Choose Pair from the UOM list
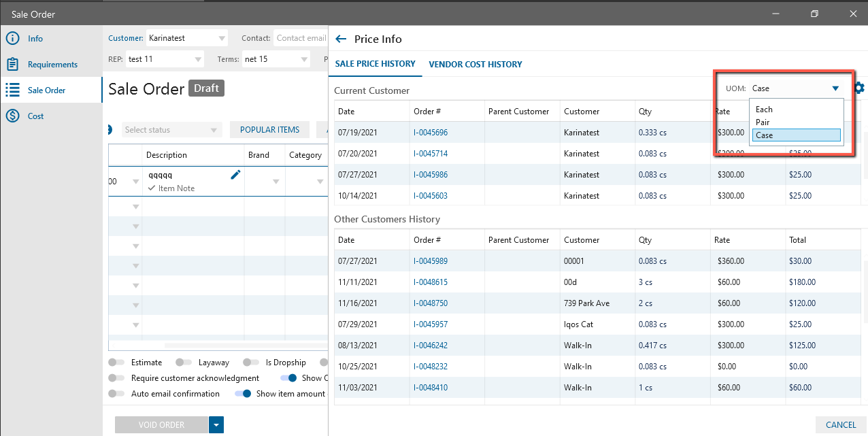The width and height of the screenshot is (868, 436). coord(762,122)
